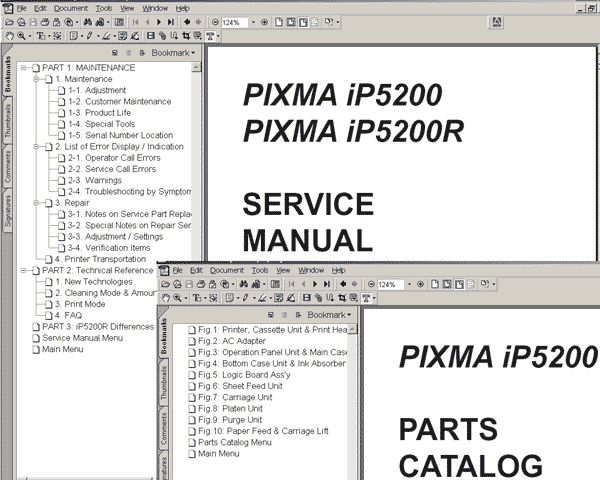Select Crop tool in Parts Catalog window
The width and height of the screenshot is (600, 480).
pyautogui.click(x=342, y=298)
